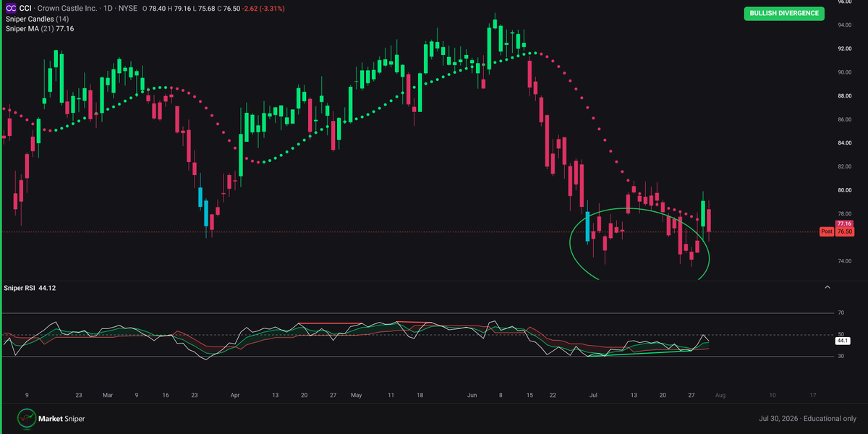Click the 74.00 price axis label
Image resolution: width=868 pixels, height=434 pixels.
(x=845, y=261)
